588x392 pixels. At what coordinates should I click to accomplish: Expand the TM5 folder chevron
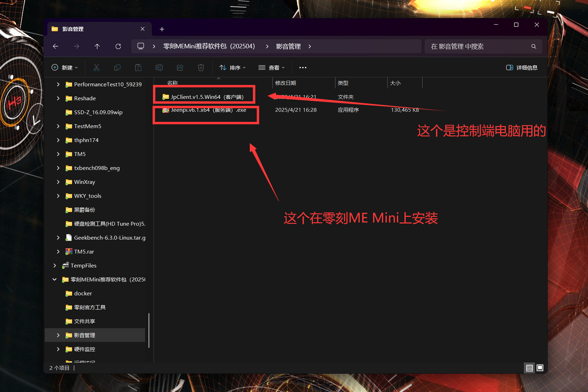pyautogui.click(x=58, y=154)
